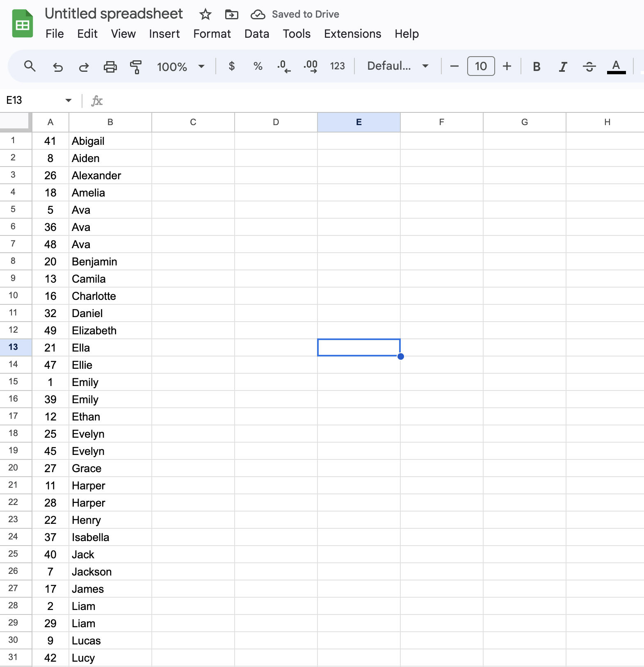
Task: Decrease font size with minus button
Action: 454,66
